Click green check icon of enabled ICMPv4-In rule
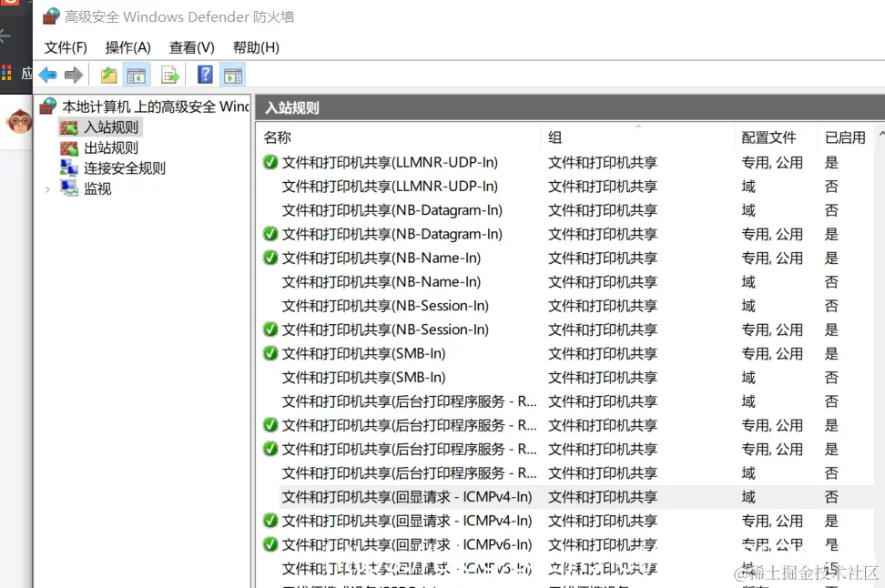 click(270, 521)
